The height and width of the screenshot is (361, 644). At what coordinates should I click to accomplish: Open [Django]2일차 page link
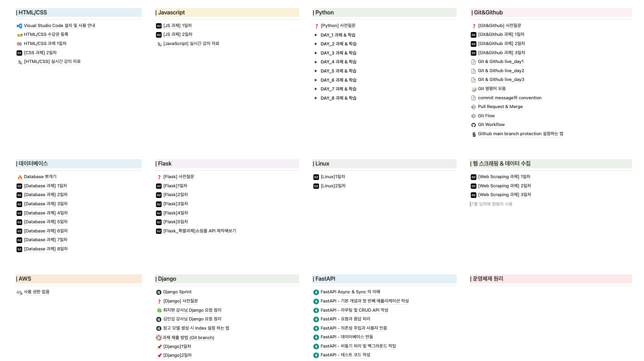point(177,355)
